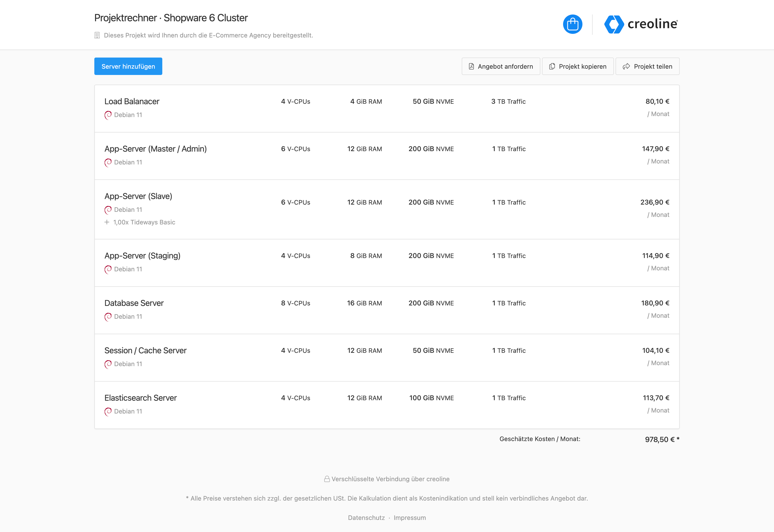Open the Load Balanacer server row

[387, 109]
